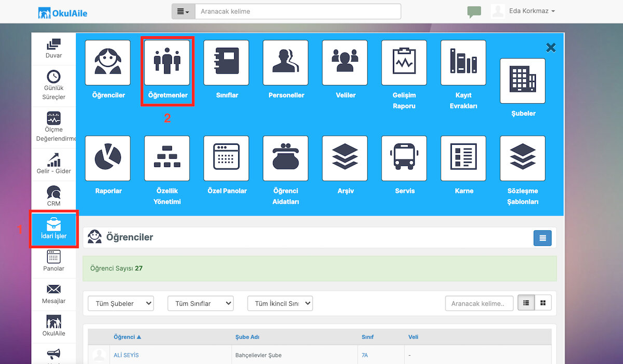
Task: Select İdari İşler in the sidebar
Action: click(x=54, y=229)
